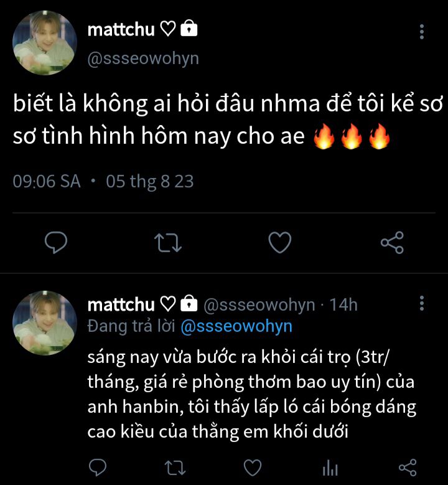Image resolution: width=448 pixels, height=485 pixels.
Task: Share the main tweet
Action: pyautogui.click(x=392, y=242)
